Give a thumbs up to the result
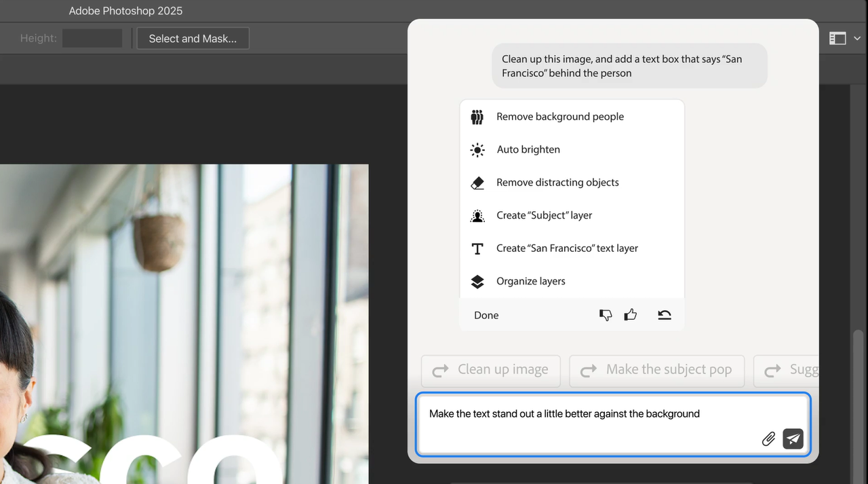The image size is (868, 484). click(x=631, y=314)
